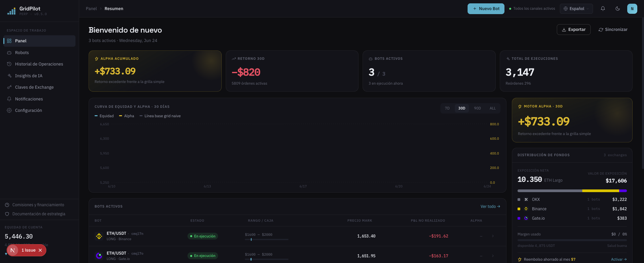Image resolution: width=644 pixels, height=263 pixels.
Task: Click the Retorno 30D card
Action: tap(292, 71)
